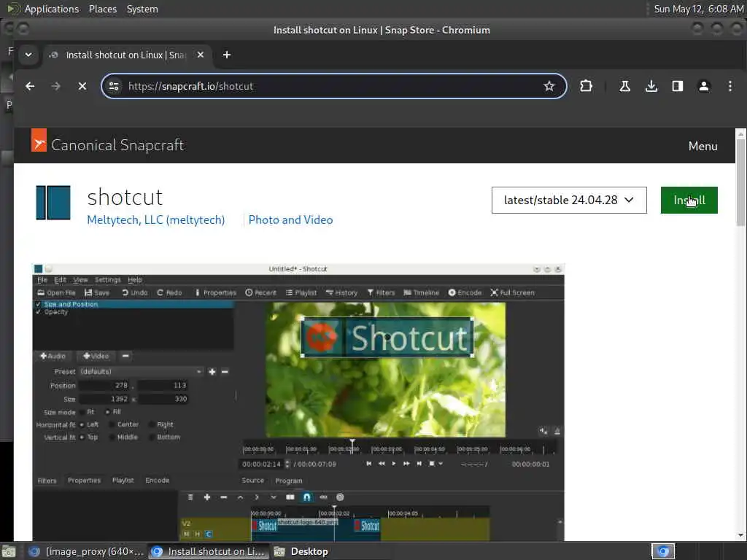Open the System menu
The image size is (747, 560).
(x=142, y=9)
